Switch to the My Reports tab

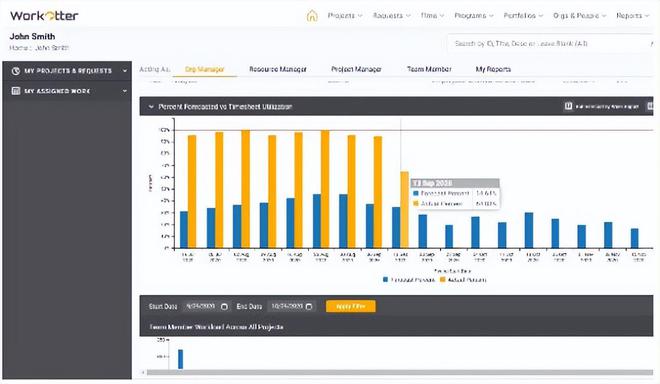(x=493, y=69)
